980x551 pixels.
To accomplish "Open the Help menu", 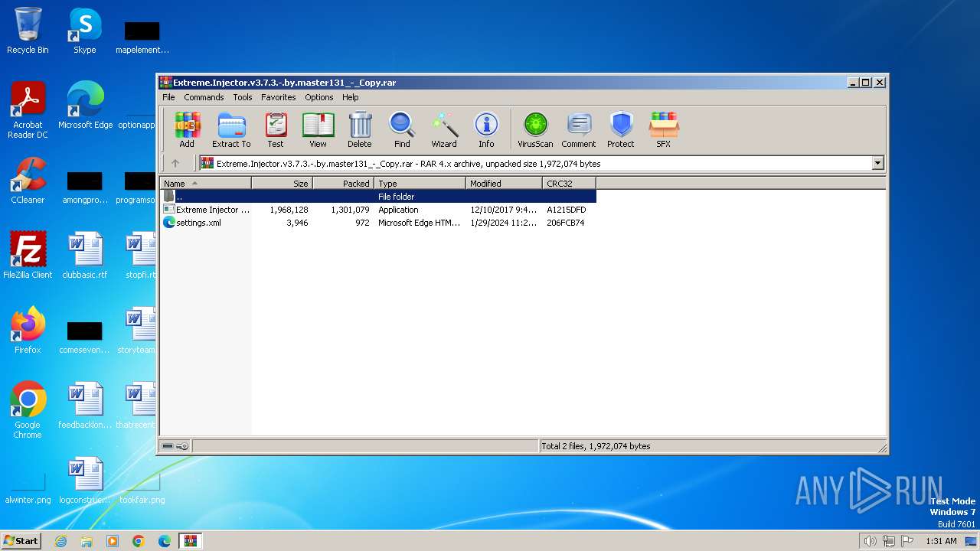I will tap(351, 97).
